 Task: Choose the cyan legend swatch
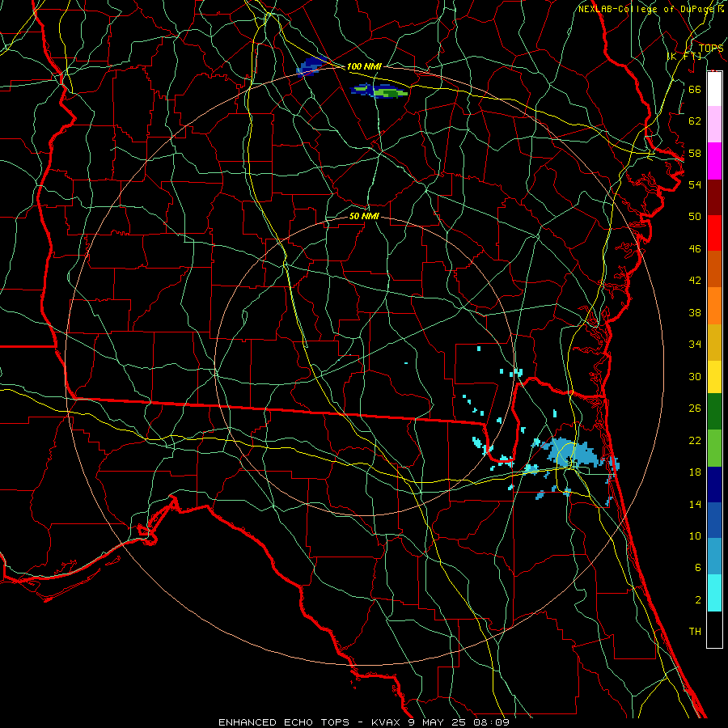click(714, 593)
